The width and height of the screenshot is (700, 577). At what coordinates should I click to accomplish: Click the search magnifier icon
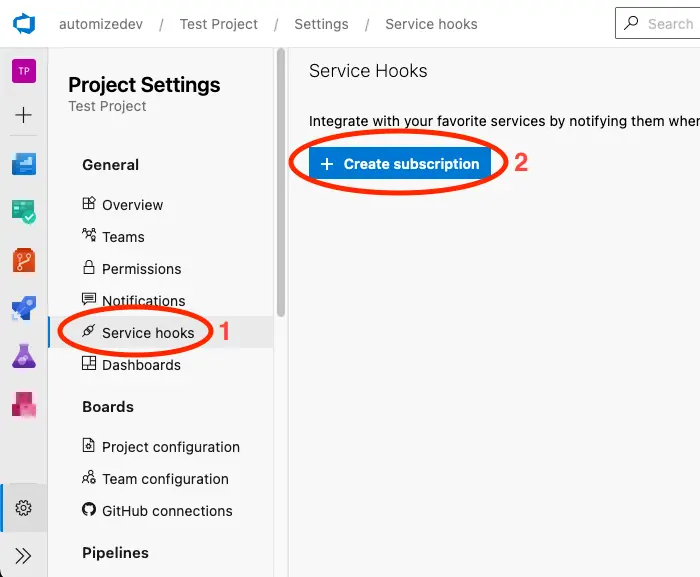pos(631,23)
